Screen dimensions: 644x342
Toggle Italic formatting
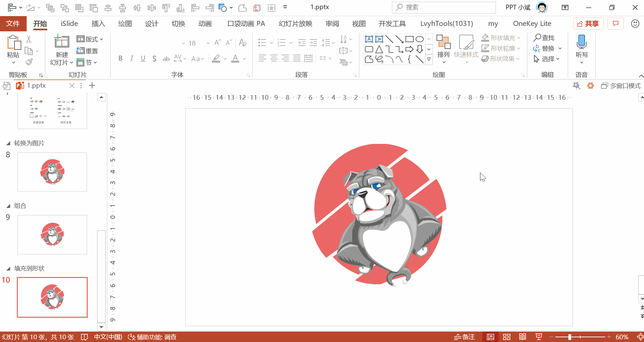tap(132, 59)
